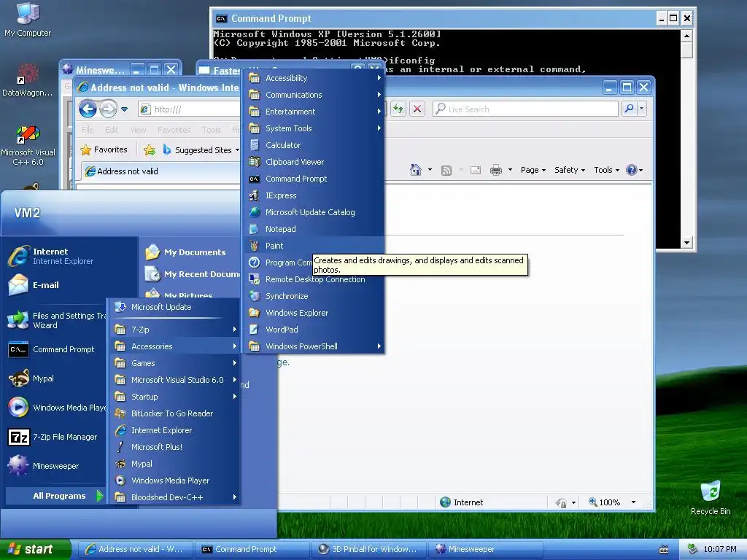Click Microsoft Update shield icon
The width and height of the screenshot is (747, 560).
(120, 307)
